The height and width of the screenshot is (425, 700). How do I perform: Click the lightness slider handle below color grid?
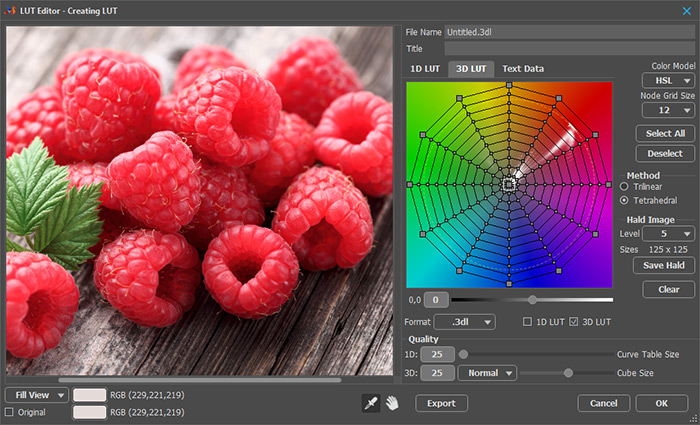coord(532,300)
